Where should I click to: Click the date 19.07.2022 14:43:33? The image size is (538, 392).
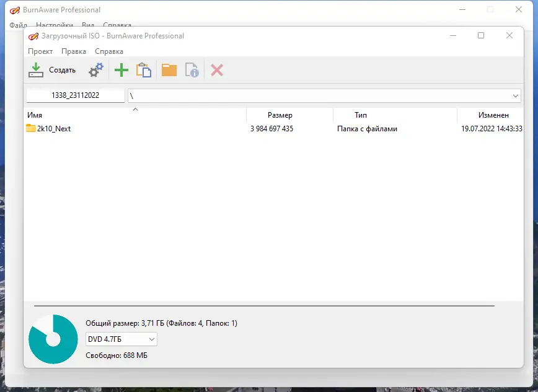[492, 129]
